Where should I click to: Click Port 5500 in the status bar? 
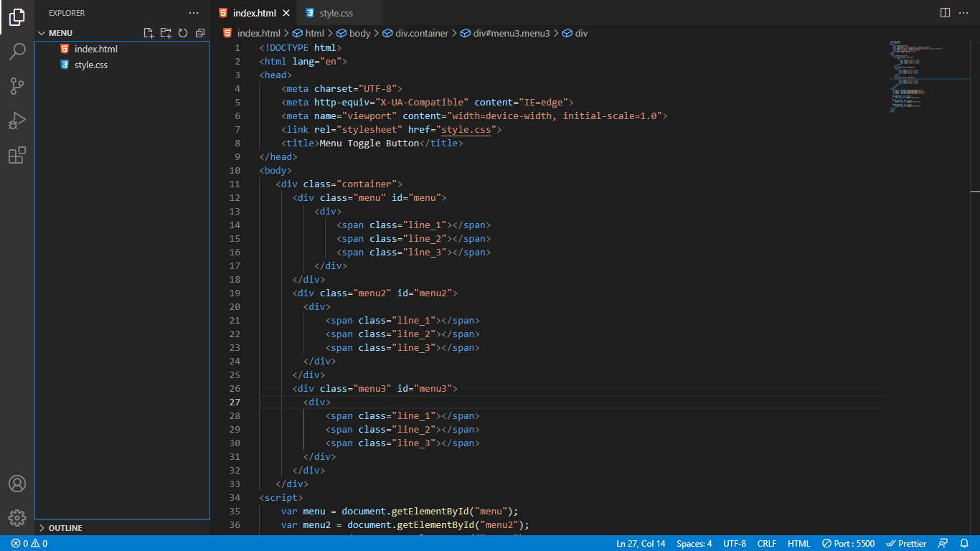coord(848,543)
